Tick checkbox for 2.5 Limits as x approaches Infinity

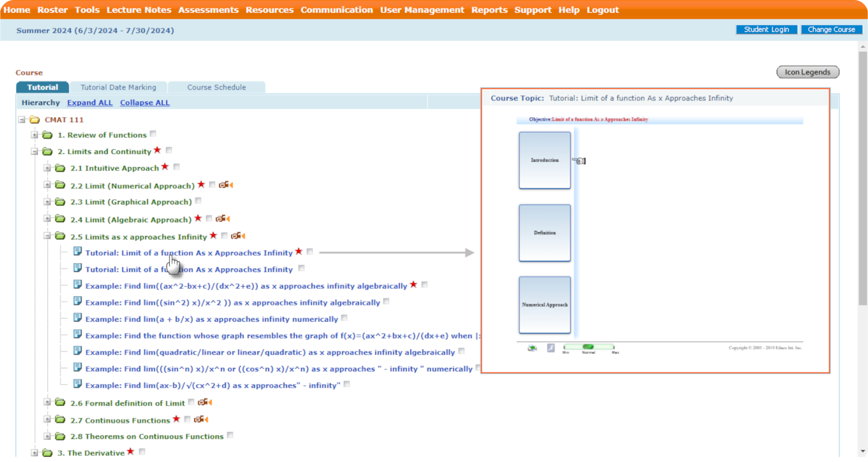(x=224, y=236)
